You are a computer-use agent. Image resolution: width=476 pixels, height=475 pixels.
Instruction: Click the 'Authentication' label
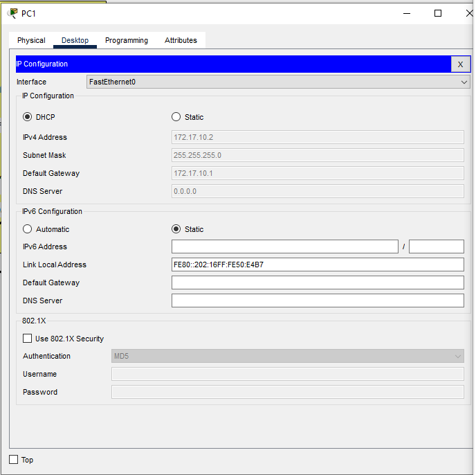[x=46, y=356]
